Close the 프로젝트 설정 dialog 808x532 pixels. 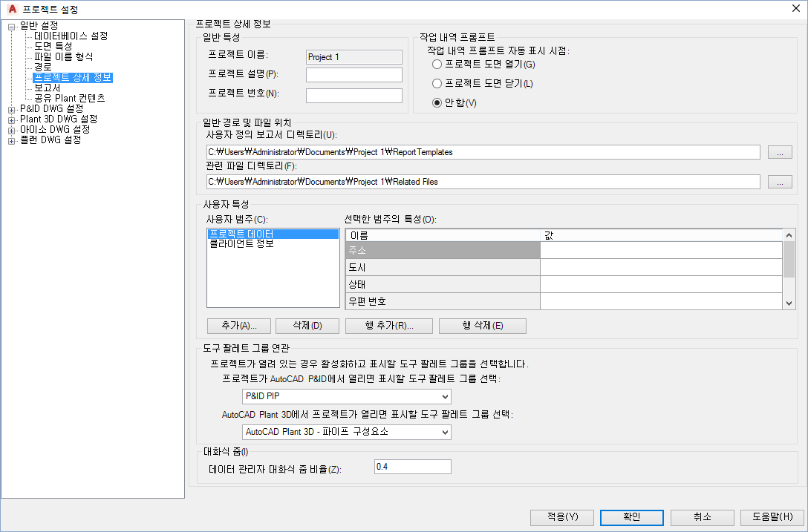[795, 8]
